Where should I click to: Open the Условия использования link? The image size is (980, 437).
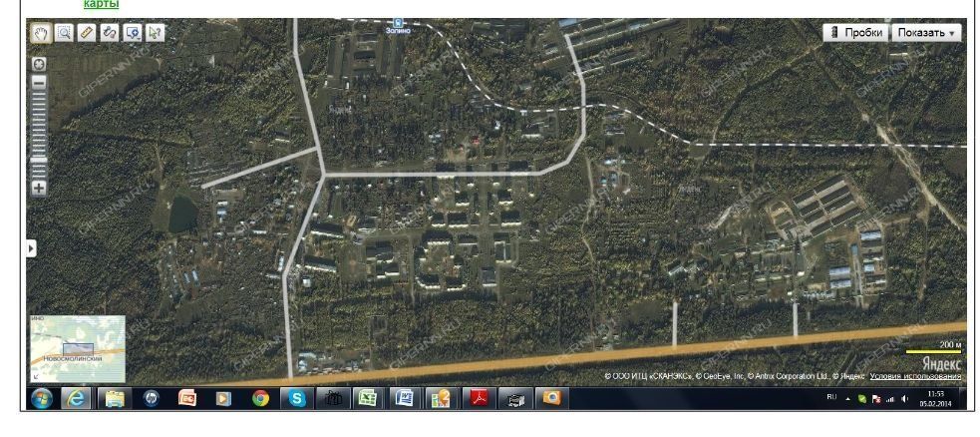pos(915,376)
